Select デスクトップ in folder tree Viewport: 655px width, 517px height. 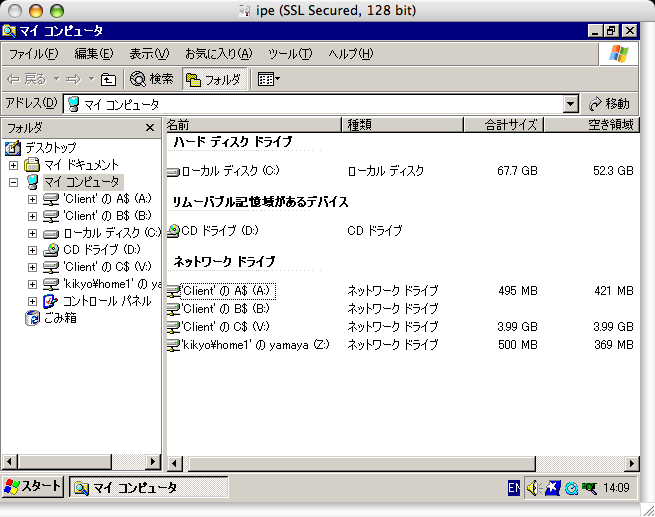point(51,147)
